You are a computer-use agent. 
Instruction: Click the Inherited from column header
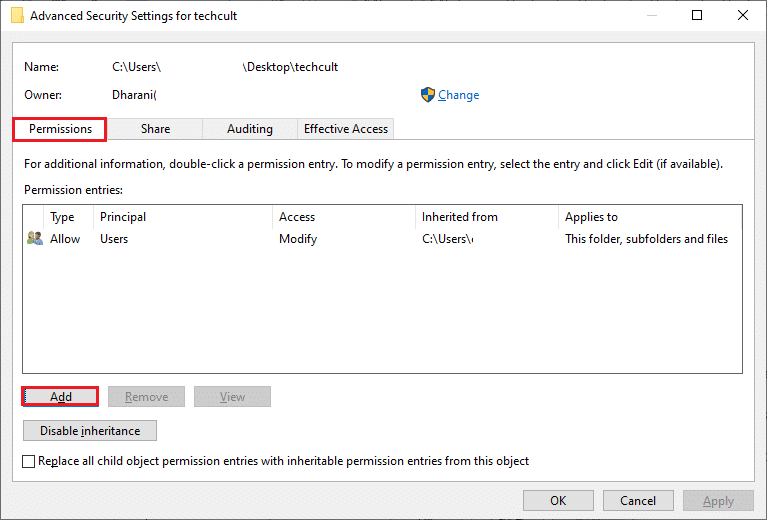click(x=486, y=217)
